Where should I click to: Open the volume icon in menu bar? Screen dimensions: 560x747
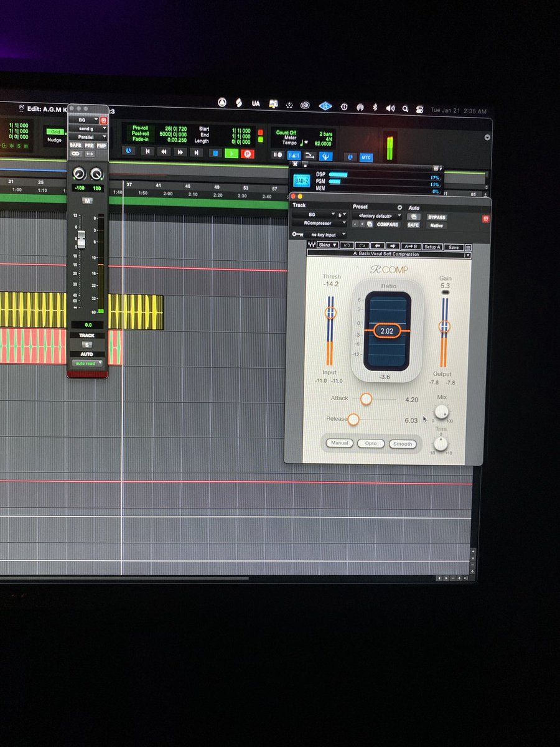(390, 108)
